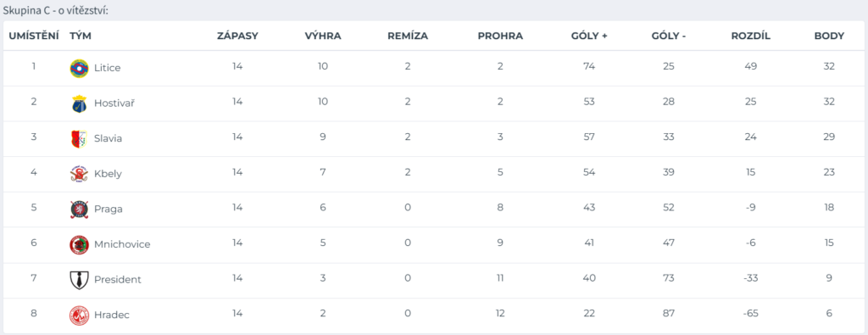Click the President team tie logo
The image size is (868, 335).
point(79,280)
